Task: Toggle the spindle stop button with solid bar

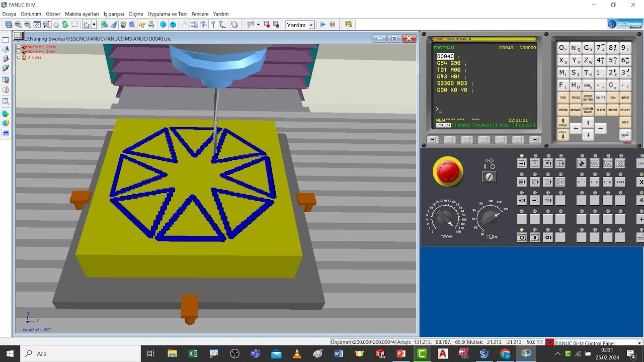Action: click(535, 237)
